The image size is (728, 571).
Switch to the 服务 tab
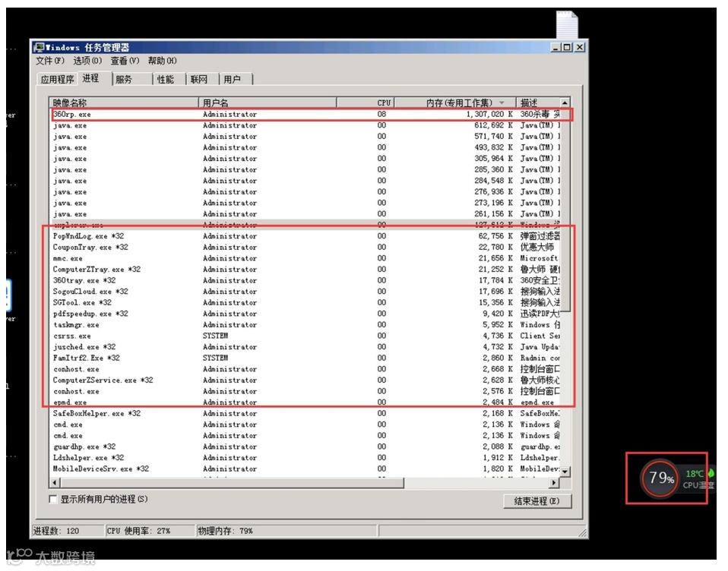point(133,79)
